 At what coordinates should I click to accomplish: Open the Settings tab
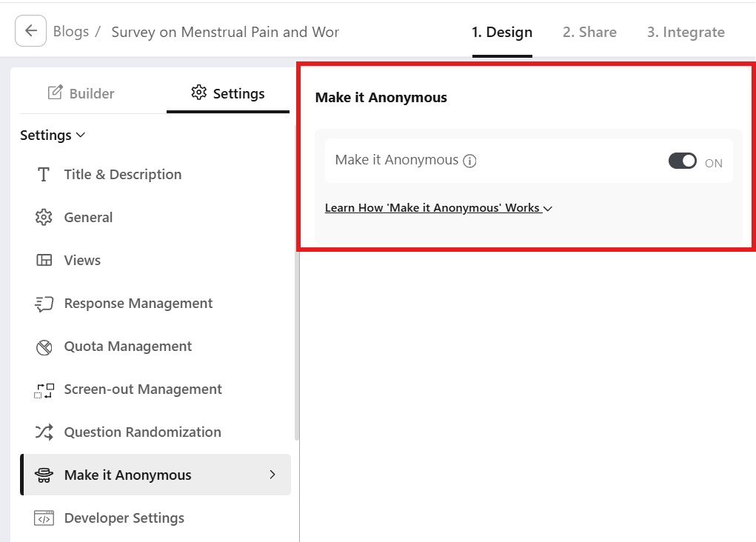click(x=228, y=93)
